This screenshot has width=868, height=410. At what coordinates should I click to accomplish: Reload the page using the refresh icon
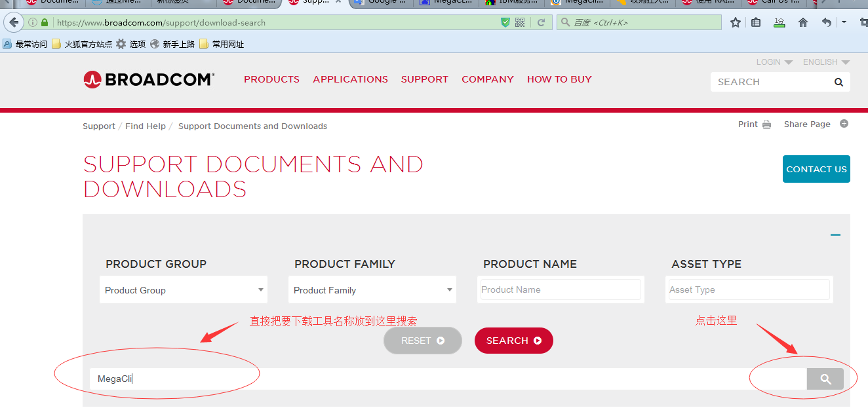coord(541,22)
